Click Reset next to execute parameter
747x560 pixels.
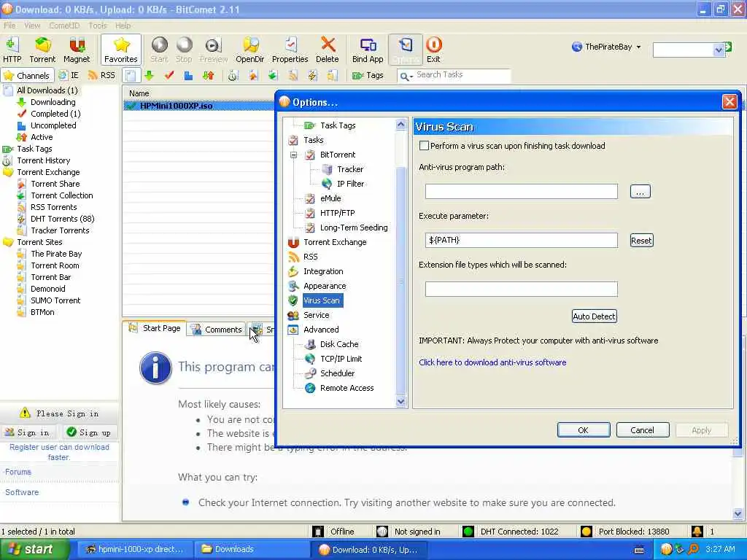tap(641, 241)
